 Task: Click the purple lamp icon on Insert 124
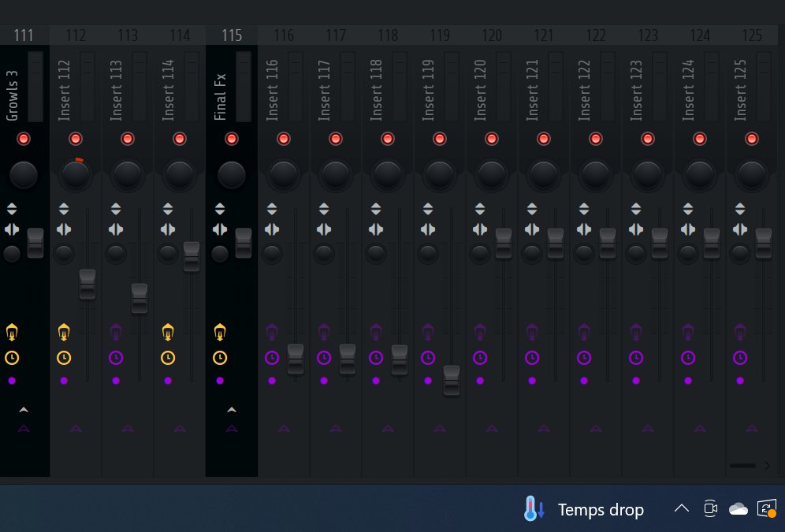click(688, 331)
